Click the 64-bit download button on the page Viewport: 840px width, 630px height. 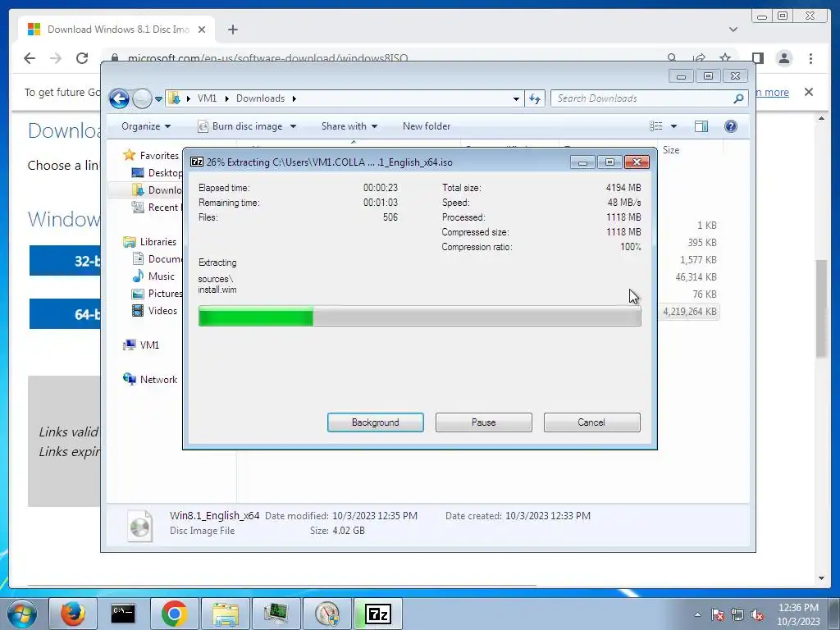tap(65, 314)
